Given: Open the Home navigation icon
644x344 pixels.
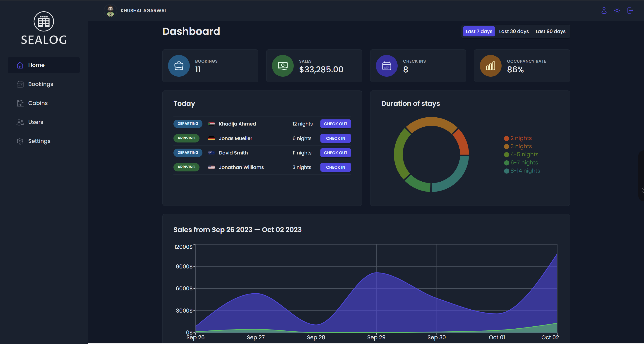Looking at the screenshot, I should (20, 65).
